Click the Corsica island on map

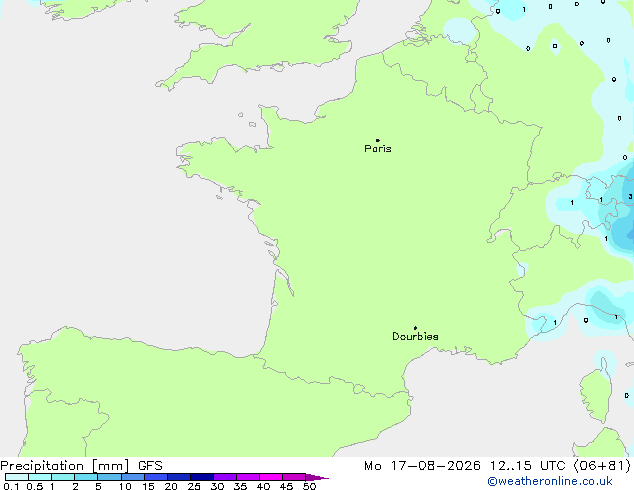tap(596, 392)
